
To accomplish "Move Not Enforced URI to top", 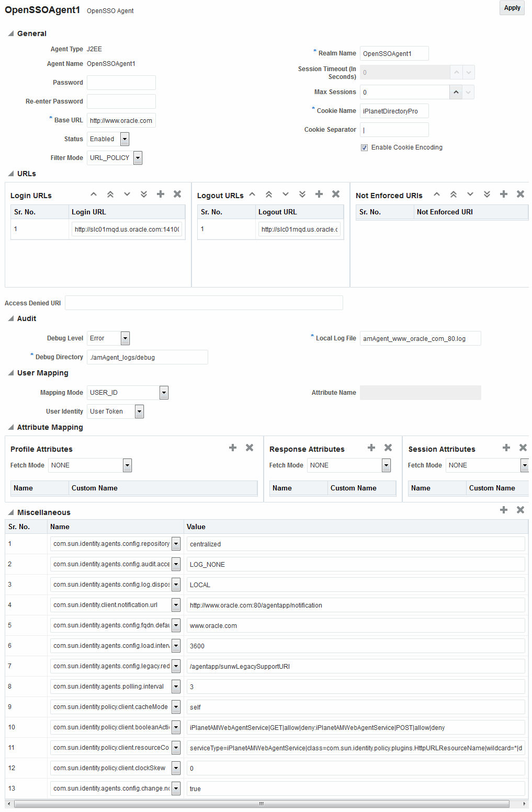I will [454, 194].
